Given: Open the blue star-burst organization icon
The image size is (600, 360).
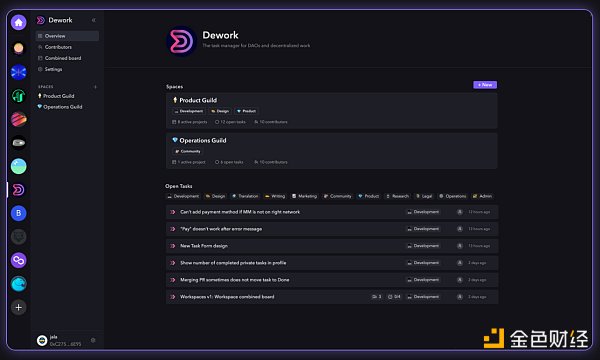Looking at the screenshot, I should (x=18, y=72).
